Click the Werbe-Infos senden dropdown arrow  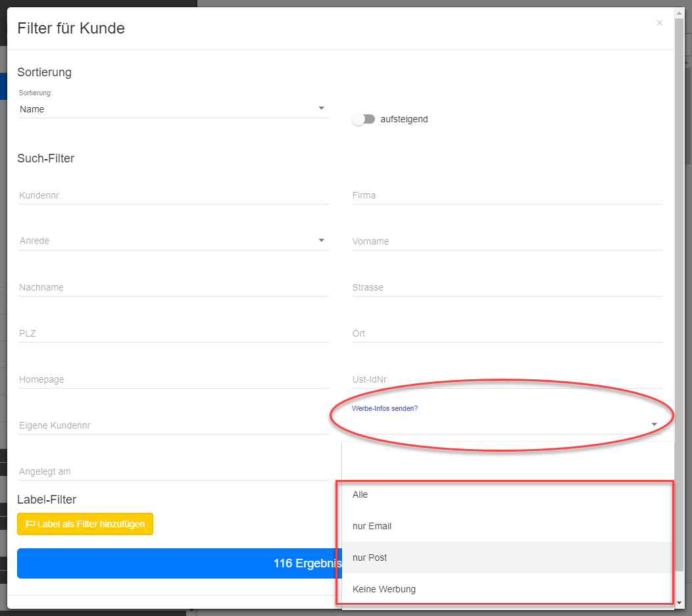coord(654,424)
